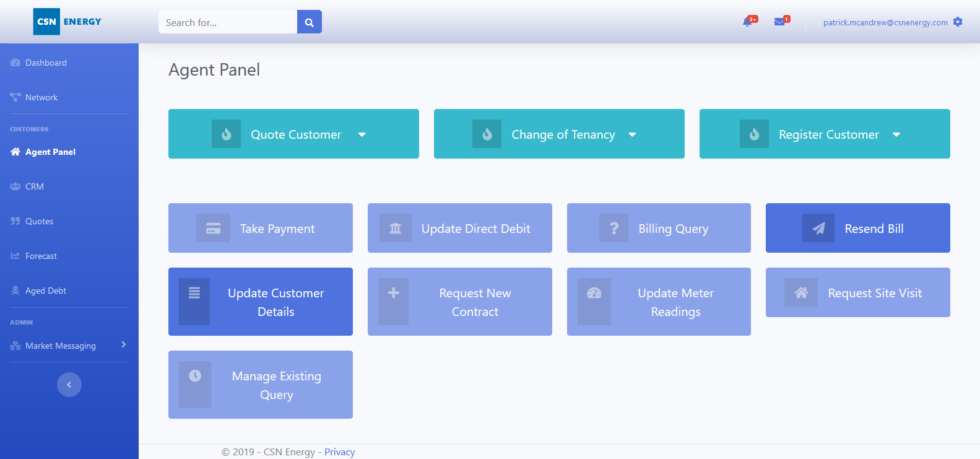Expand the Quote Customer dropdown
980x459 pixels.
click(x=362, y=134)
